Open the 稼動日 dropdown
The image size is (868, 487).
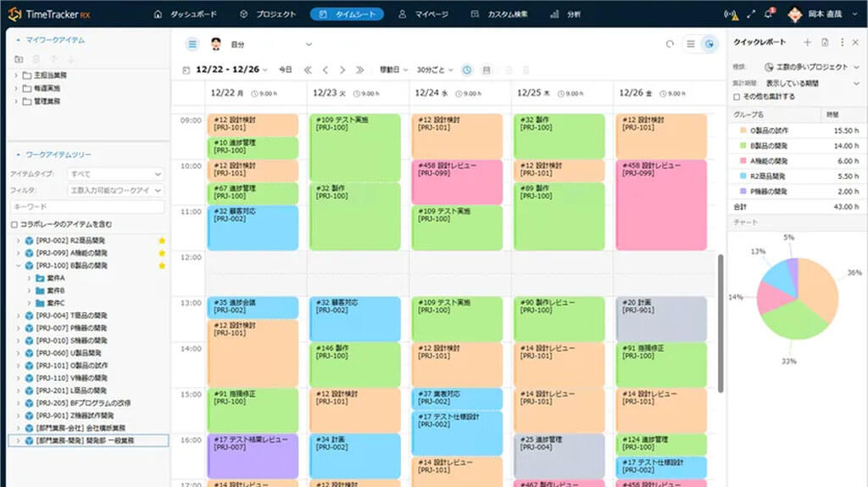393,70
